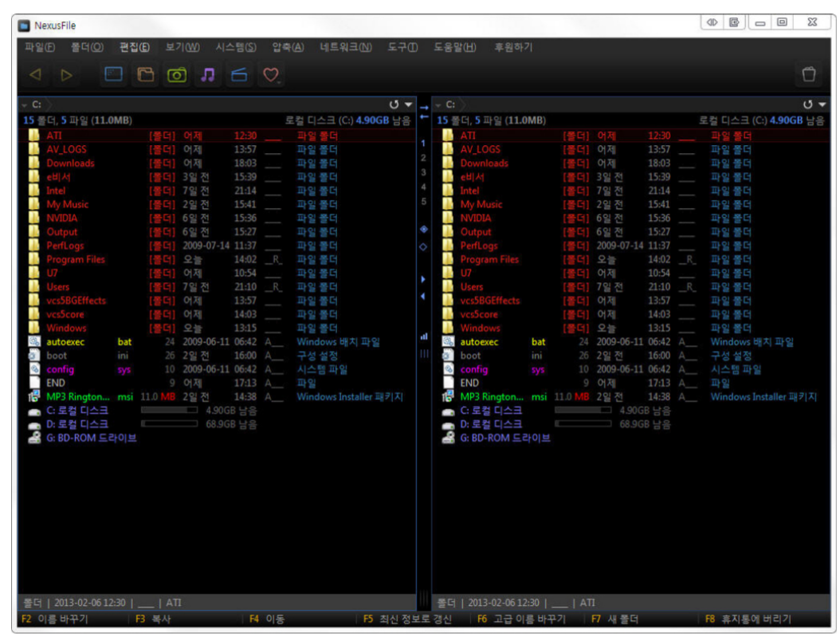Click the filled diamond icon in center strip
Screen dimensions: 840x641
click(x=424, y=230)
